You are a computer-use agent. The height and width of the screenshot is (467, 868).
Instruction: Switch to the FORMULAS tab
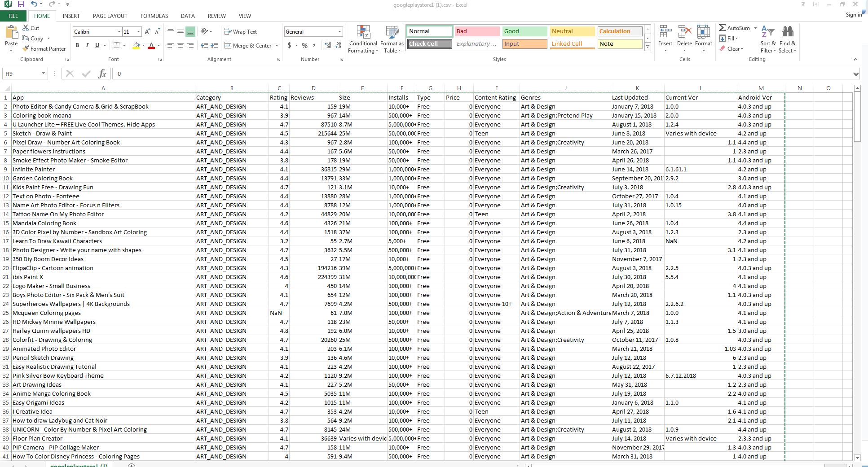click(x=154, y=16)
